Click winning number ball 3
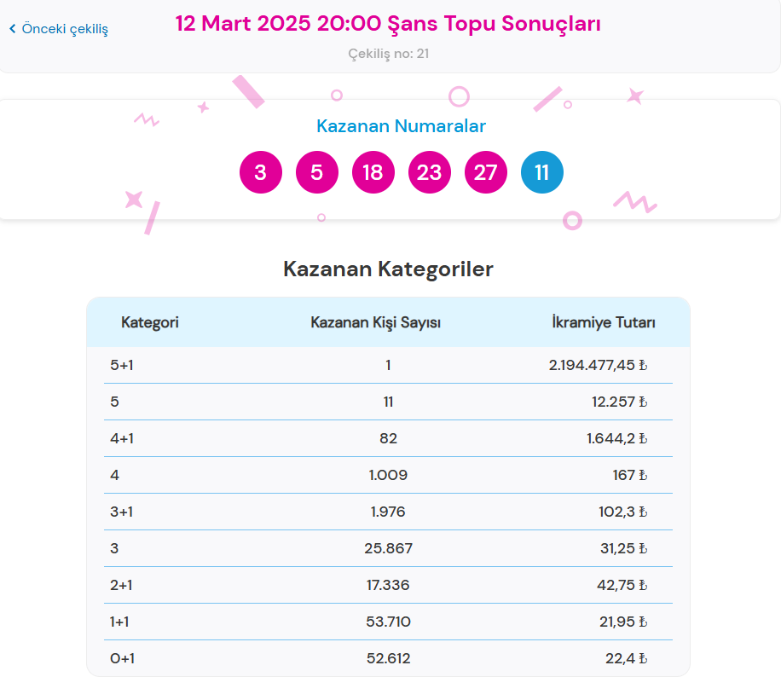Viewport: 781px width, 700px height. coord(261,173)
